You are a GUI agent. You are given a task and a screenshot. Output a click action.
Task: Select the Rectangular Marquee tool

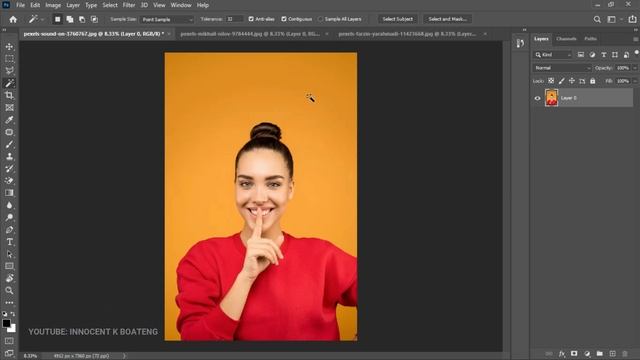coord(9,59)
